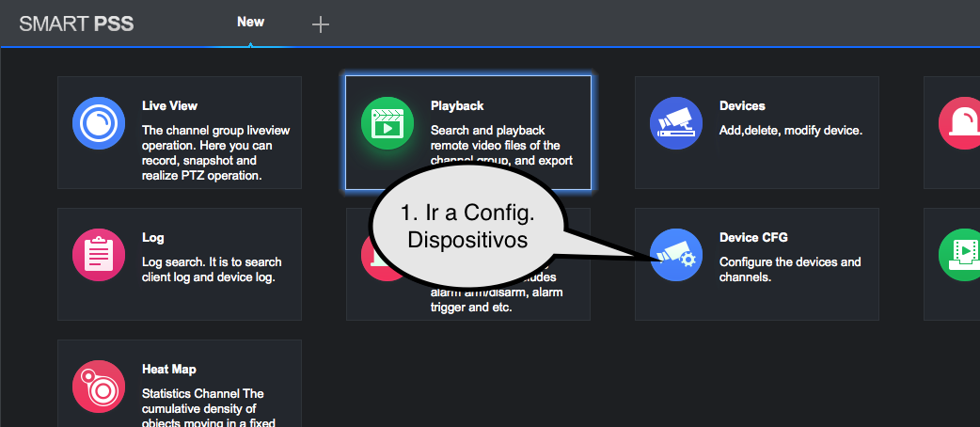This screenshot has height=427, width=980.
Task: Click the Playback title text
Action: point(457,106)
